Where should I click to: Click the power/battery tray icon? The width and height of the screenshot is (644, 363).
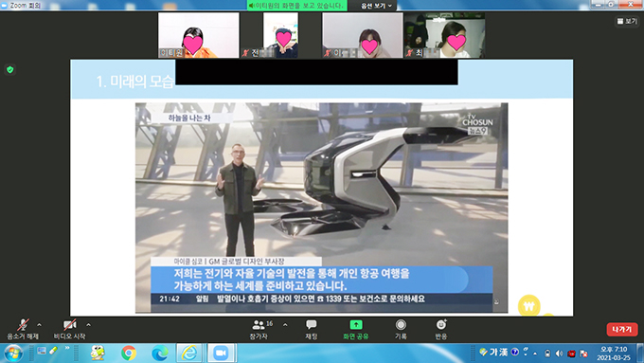pyautogui.click(x=547, y=354)
